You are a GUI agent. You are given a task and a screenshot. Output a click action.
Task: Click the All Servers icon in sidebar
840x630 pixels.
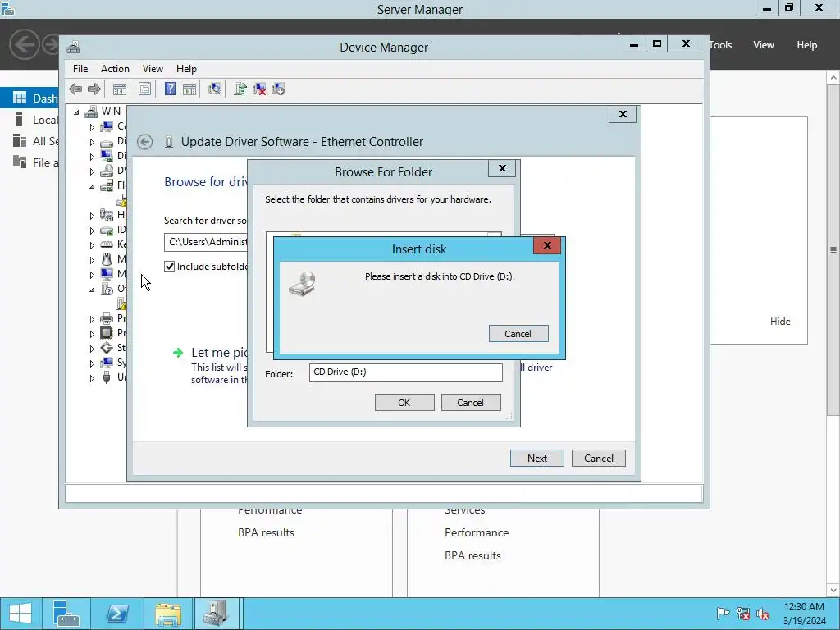click(20, 141)
